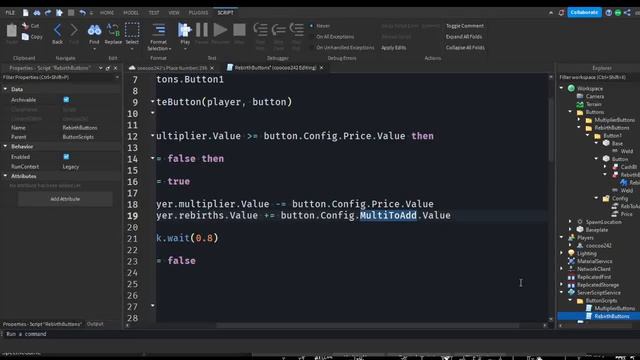This screenshot has width=640, height=360.
Task: Click the new file icon in quick access bar
Action: pos(26,13)
